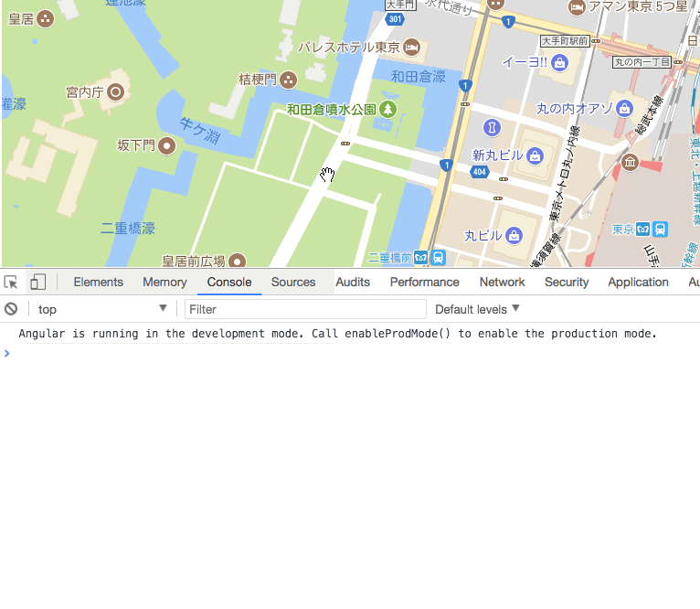The height and width of the screenshot is (609, 700).
Task: Open the Sources tab
Action: tap(293, 283)
